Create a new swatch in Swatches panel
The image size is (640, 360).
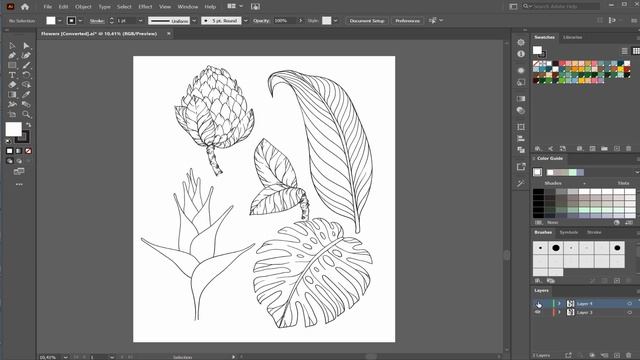(x=617, y=149)
